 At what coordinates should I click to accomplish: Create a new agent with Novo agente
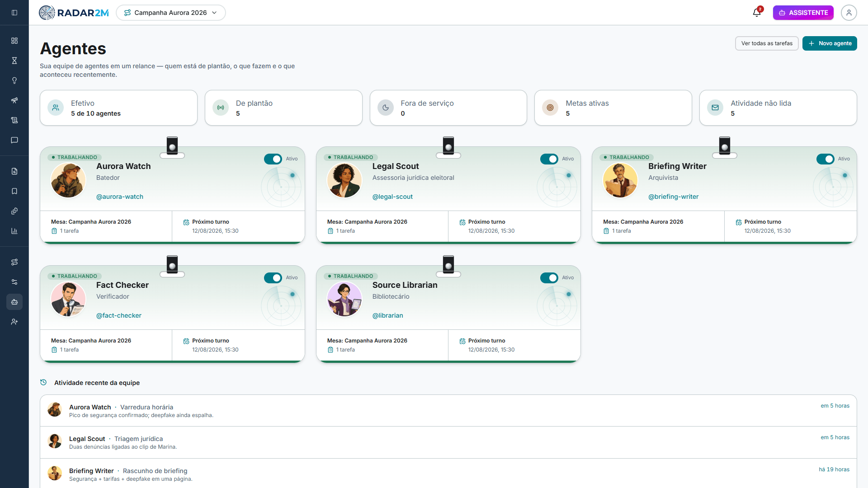[830, 43]
